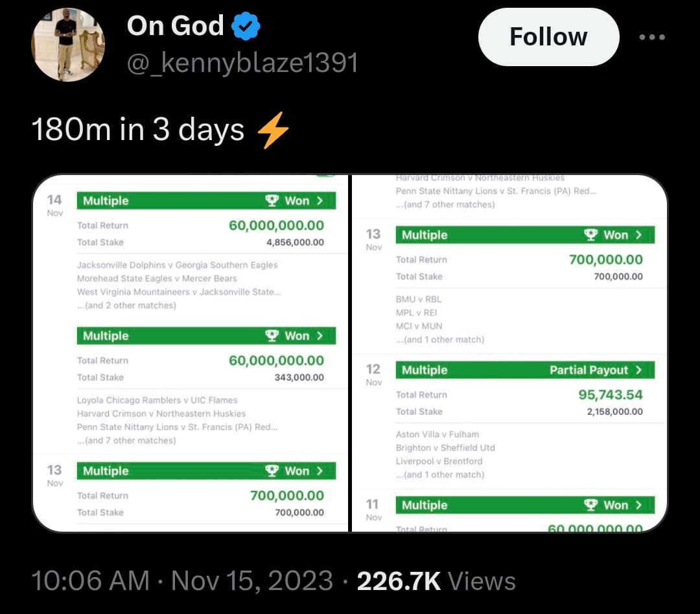700x614 pixels.
Task: Click the trophy icon on left 13 Nov bet
Action: (272, 471)
